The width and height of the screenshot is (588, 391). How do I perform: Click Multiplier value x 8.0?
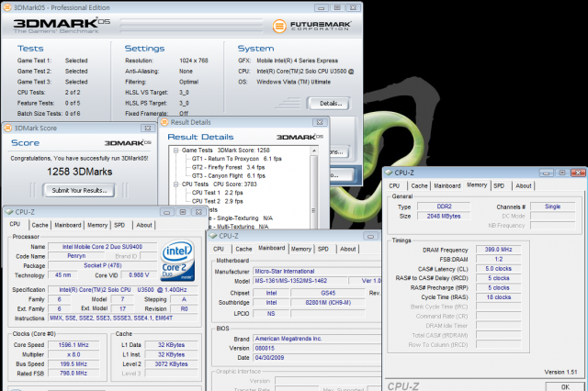point(73,354)
